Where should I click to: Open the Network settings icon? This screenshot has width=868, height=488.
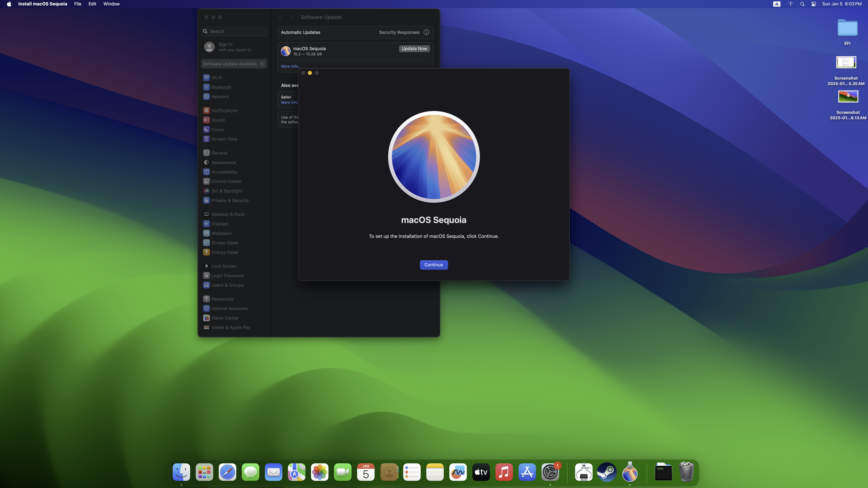point(206,96)
